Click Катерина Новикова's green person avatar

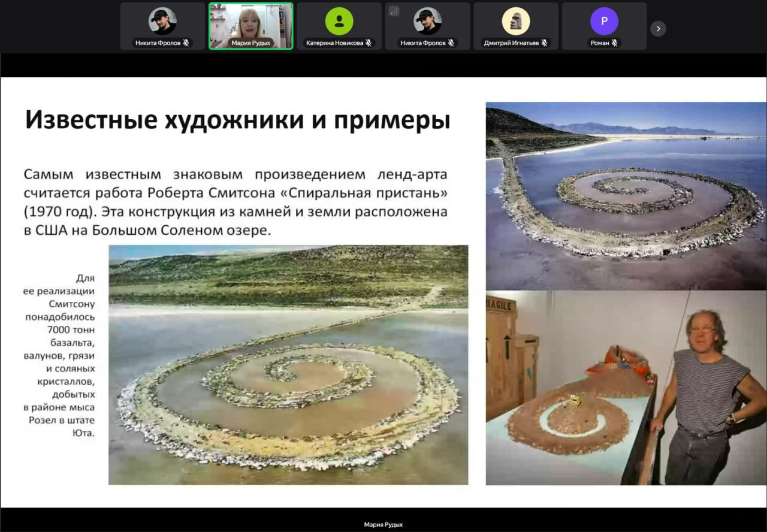point(339,21)
